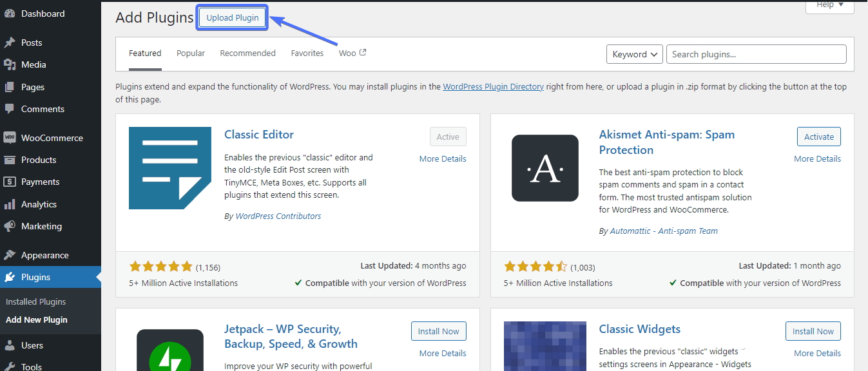Click the Akismet star rating
Screen dimensions: 868x371
[535, 267]
